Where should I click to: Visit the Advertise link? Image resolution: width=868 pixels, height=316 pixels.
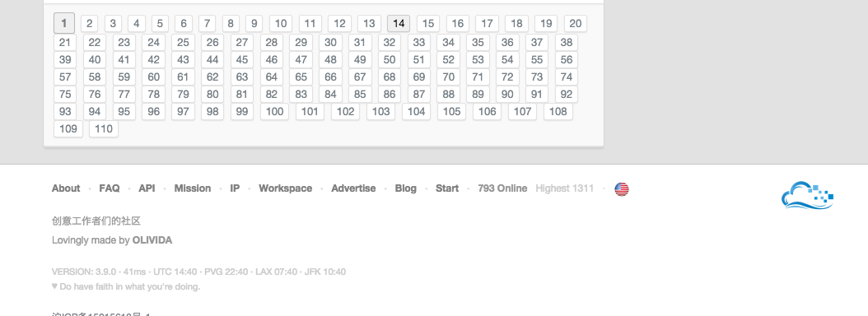click(354, 188)
